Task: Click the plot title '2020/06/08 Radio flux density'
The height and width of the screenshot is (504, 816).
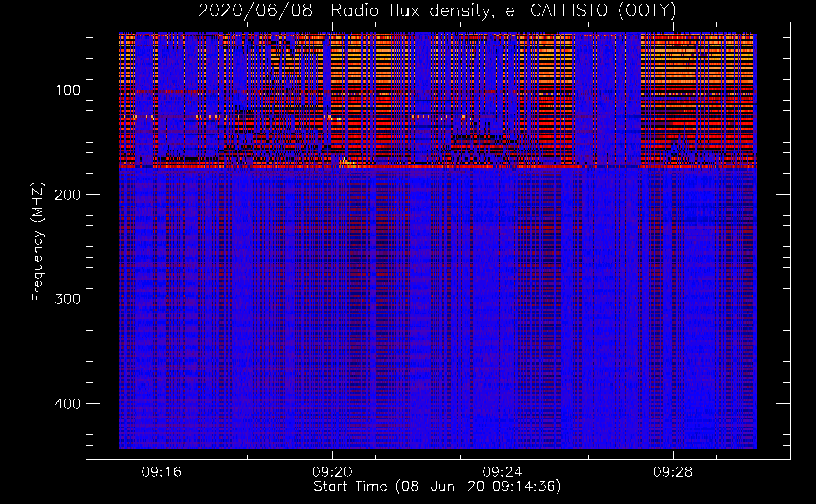Action: tap(437, 10)
